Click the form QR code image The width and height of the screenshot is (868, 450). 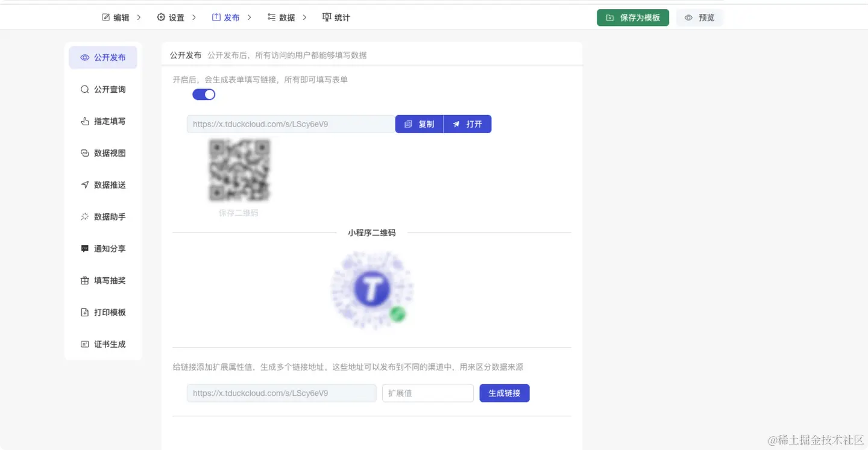click(x=239, y=170)
